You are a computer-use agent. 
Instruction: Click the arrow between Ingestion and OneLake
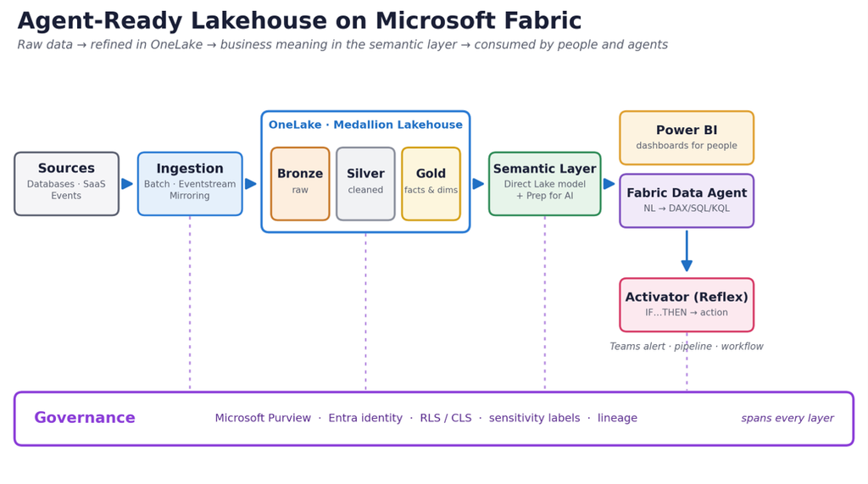251,184
